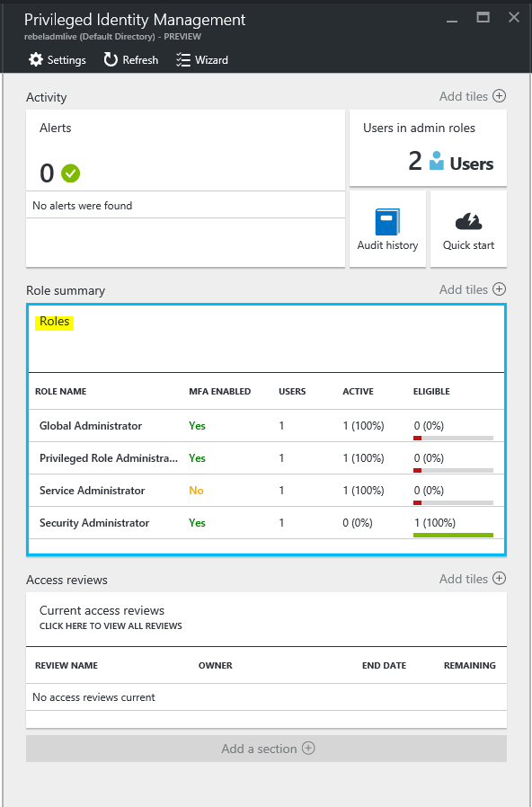Click the ACTIVE column header

(x=358, y=392)
